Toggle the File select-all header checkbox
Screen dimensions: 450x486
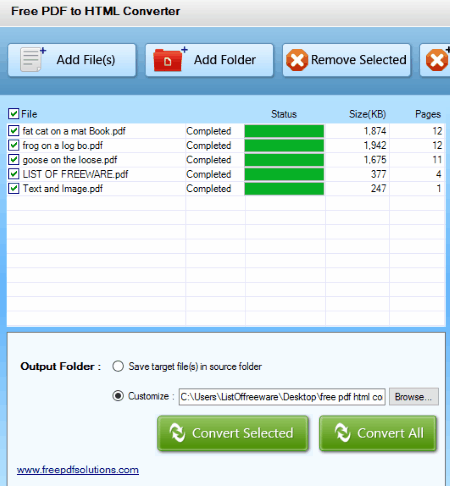[x=13, y=114]
